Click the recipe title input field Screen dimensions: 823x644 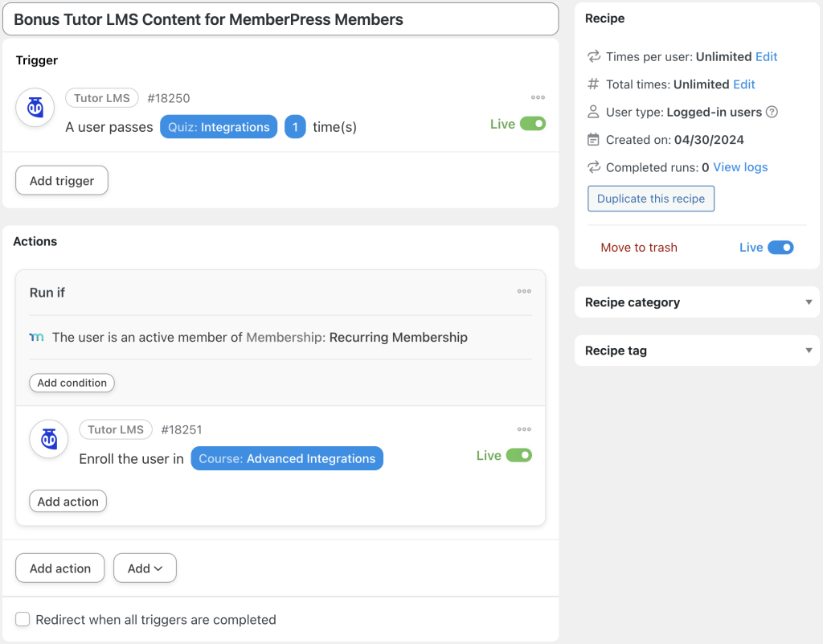[x=280, y=18]
